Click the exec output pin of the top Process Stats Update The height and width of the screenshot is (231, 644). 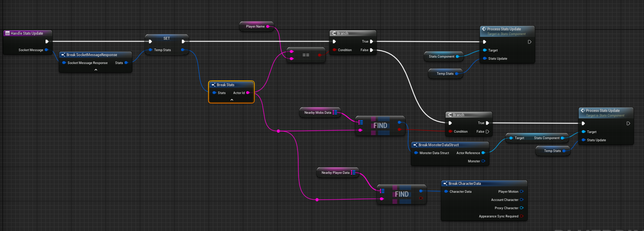tap(530, 42)
